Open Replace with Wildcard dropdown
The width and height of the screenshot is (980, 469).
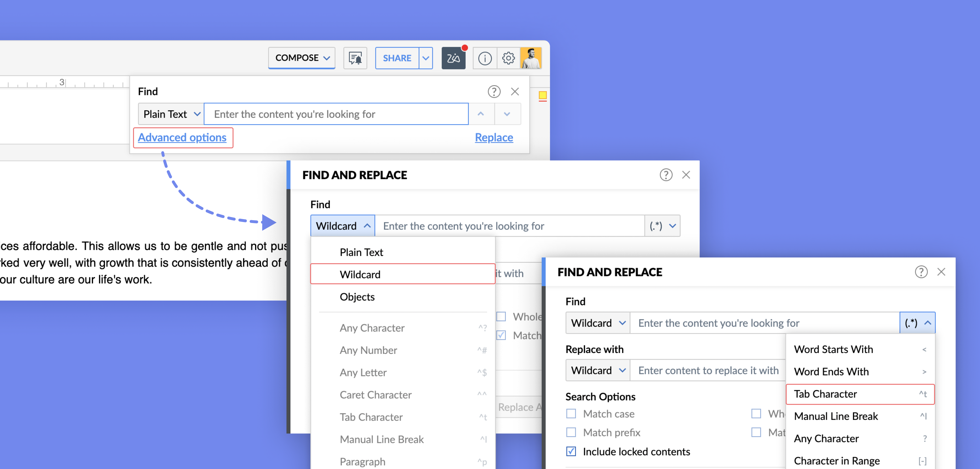(x=598, y=370)
